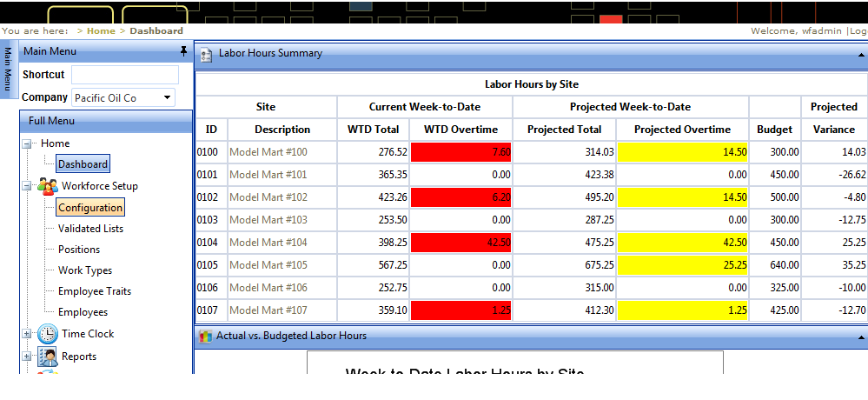The width and height of the screenshot is (868, 400).
Task: Click Model Mart #103 site link
Action: 268,220
